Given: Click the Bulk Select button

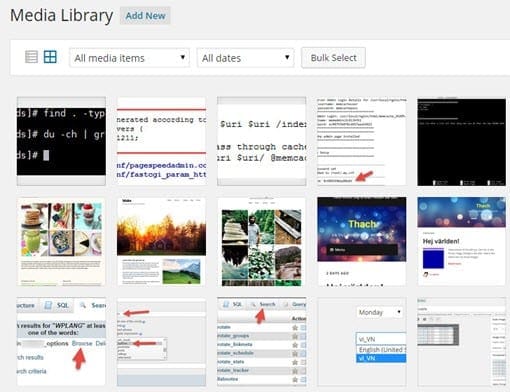Looking at the screenshot, I should [x=333, y=58].
